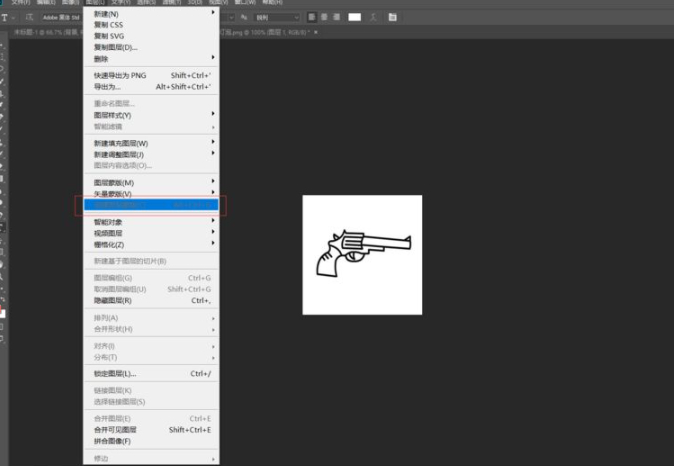Screen dimensions: 674x466
Task: Click the Type tool icon in options bar
Action: click(4, 18)
